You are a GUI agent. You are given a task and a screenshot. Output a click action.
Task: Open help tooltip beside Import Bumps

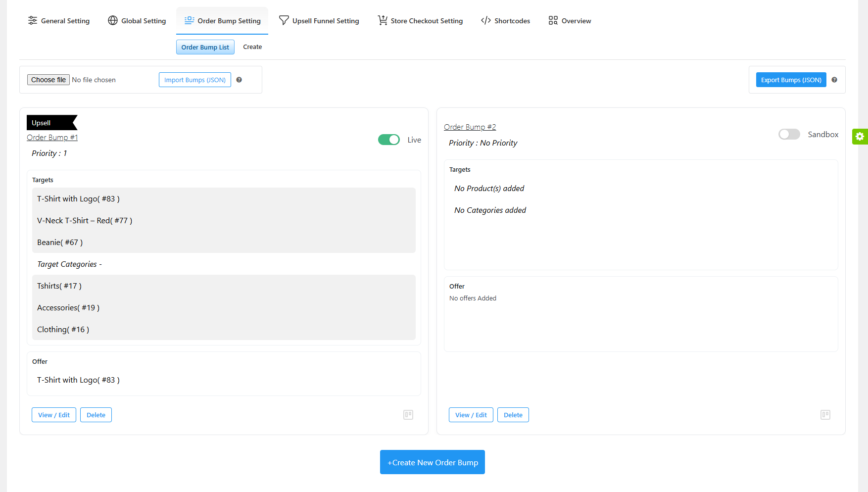(x=239, y=80)
